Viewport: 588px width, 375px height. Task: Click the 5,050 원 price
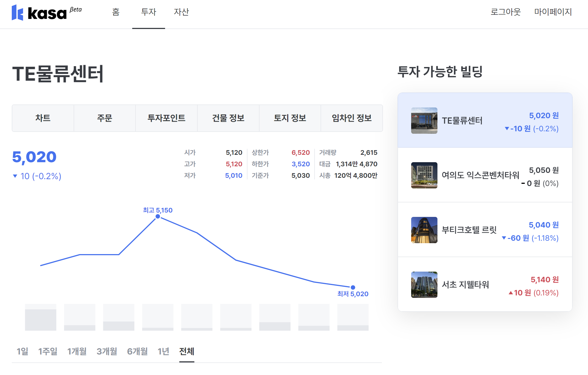pos(544,170)
